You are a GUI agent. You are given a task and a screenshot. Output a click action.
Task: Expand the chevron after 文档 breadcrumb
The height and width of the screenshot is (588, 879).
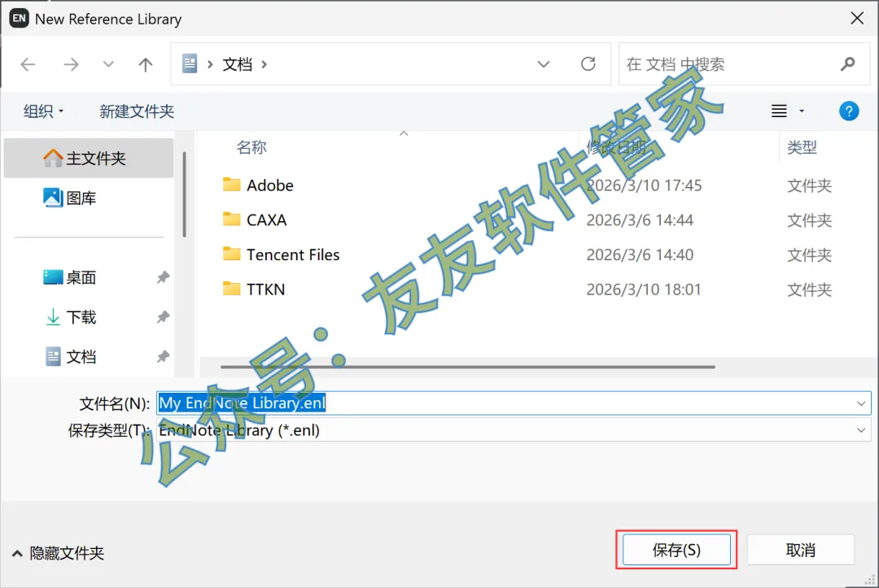[x=264, y=64]
